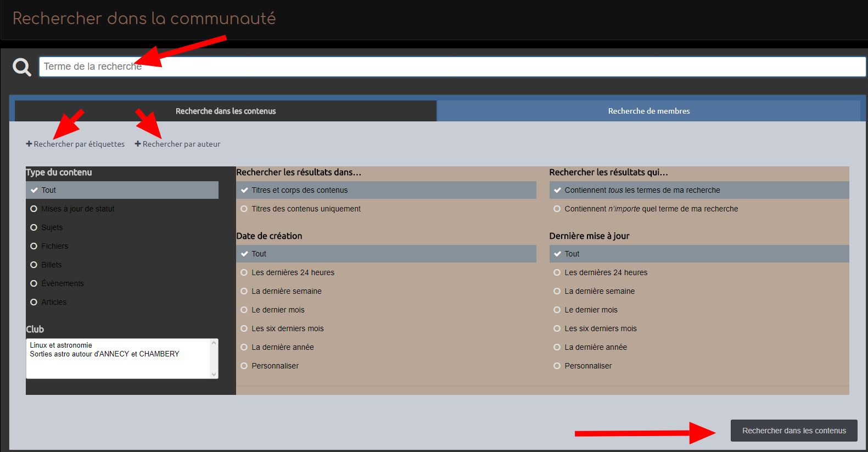Select 'Titres et corps des contenus'

click(x=386, y=190)
